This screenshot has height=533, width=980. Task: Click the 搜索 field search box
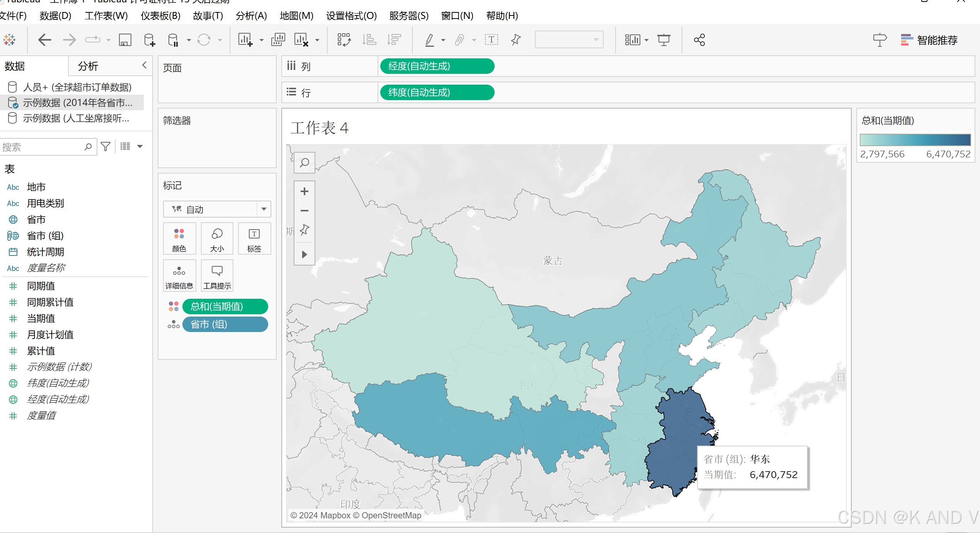[43, 147]
